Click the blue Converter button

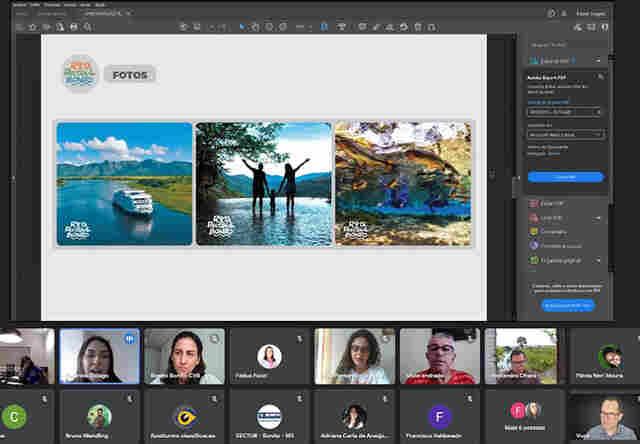[x=565, y=177]
